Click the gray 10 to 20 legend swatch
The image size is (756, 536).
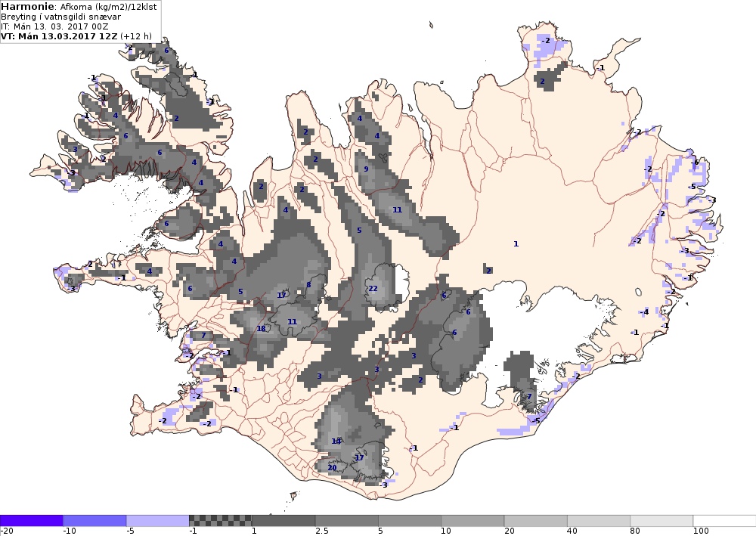(472, 521)
